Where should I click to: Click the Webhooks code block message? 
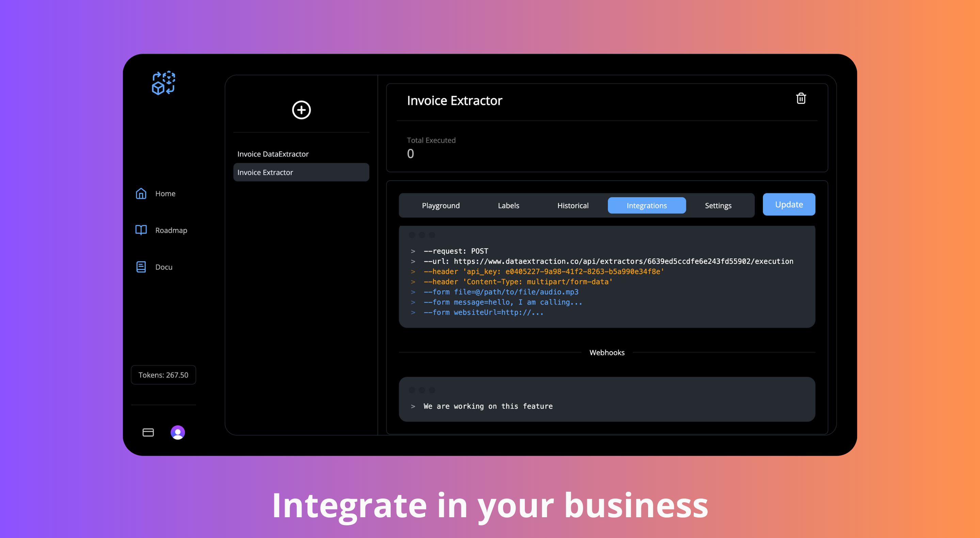488,406
